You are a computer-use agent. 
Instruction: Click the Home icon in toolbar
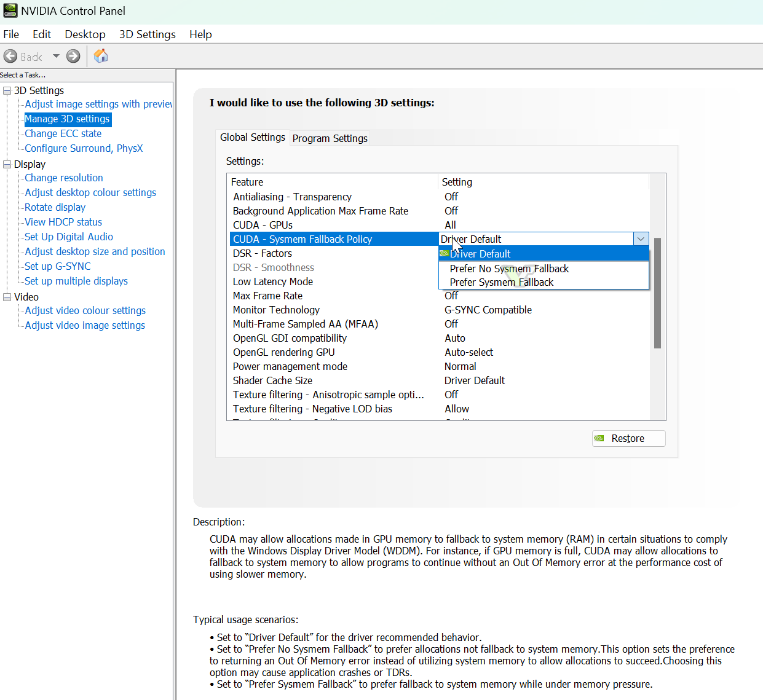(x=101, y=56)
